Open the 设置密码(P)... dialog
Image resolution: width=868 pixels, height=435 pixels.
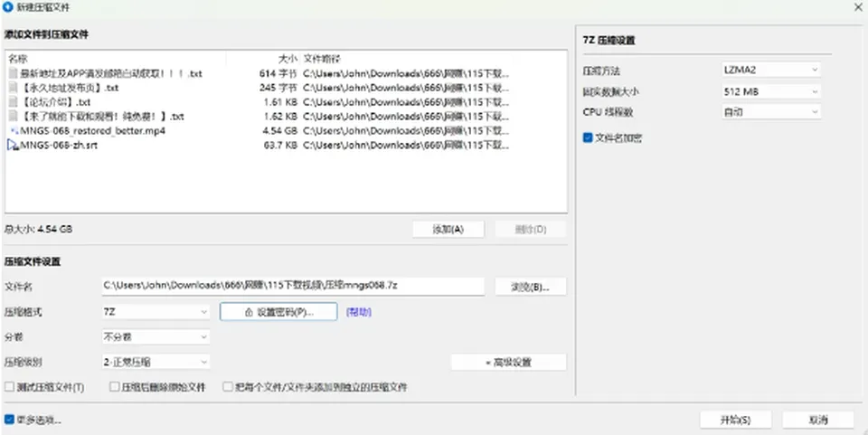click(x=278, y=312)
